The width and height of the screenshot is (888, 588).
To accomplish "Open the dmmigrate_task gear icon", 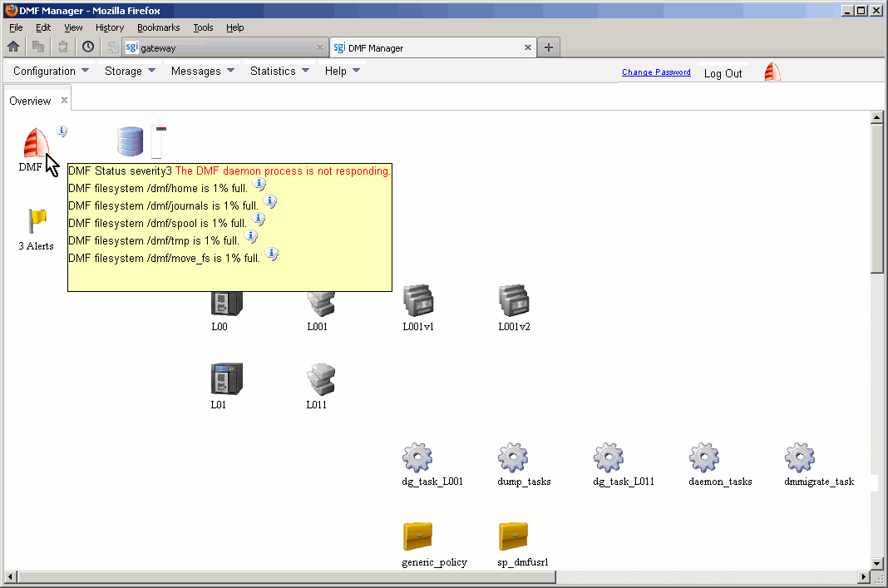I will (800, 457).
